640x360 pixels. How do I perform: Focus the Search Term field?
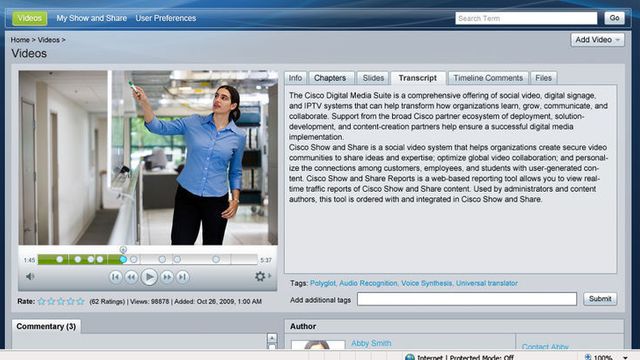(x=526, y=18)
